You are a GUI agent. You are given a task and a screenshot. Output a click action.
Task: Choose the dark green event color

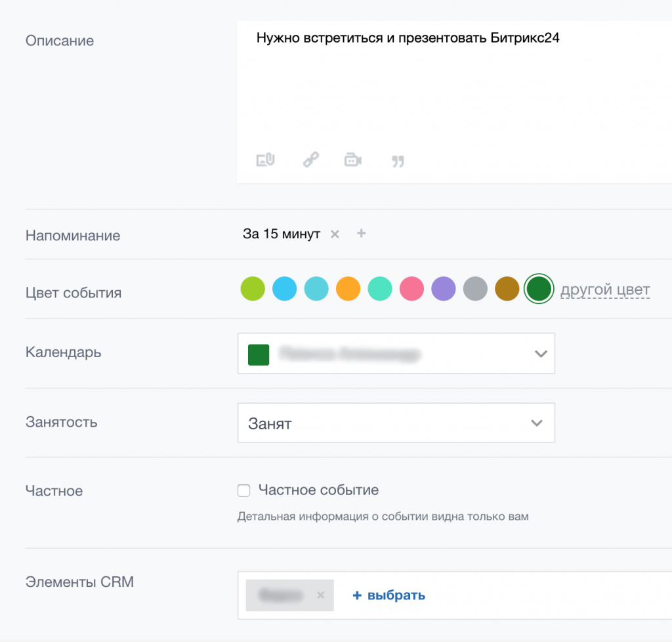pos(538,289)
